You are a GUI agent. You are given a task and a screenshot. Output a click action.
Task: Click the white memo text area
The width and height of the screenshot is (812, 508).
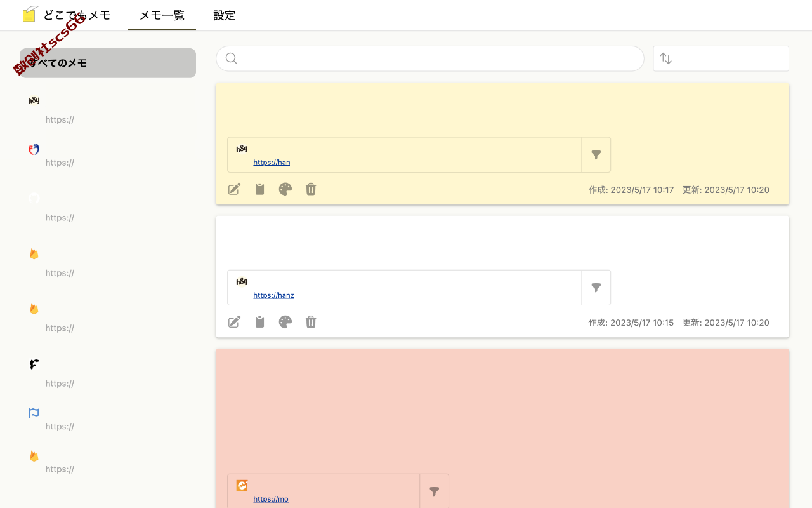(502, 243)
